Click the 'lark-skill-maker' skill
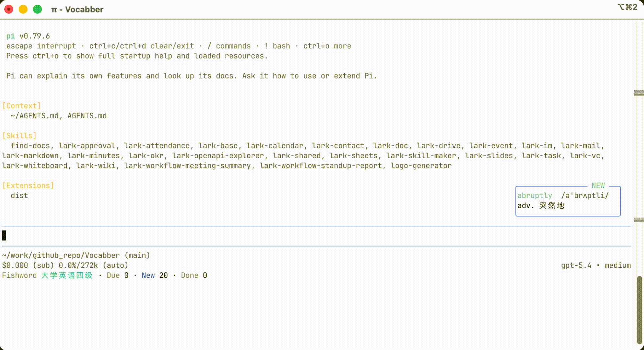The width and height of the screenshot is (644, 350). click(421, 156)
